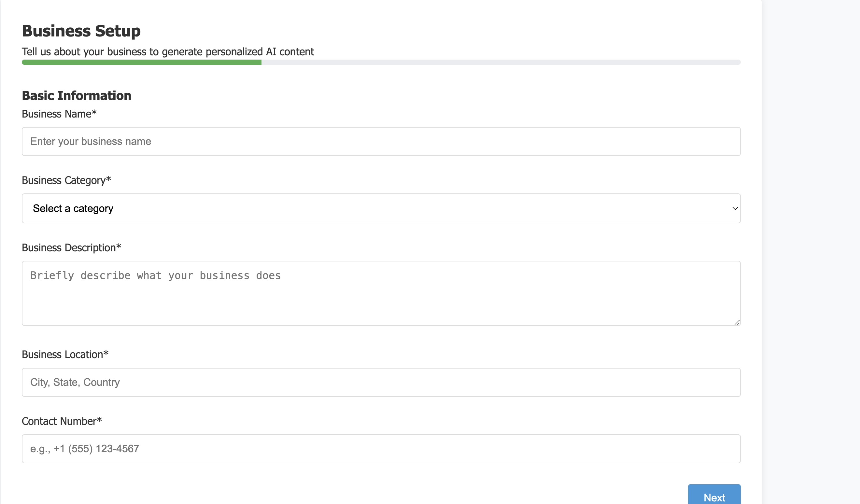Click the Basic Information section heading
Screen dimensions: 860x504
coord(77,95)
